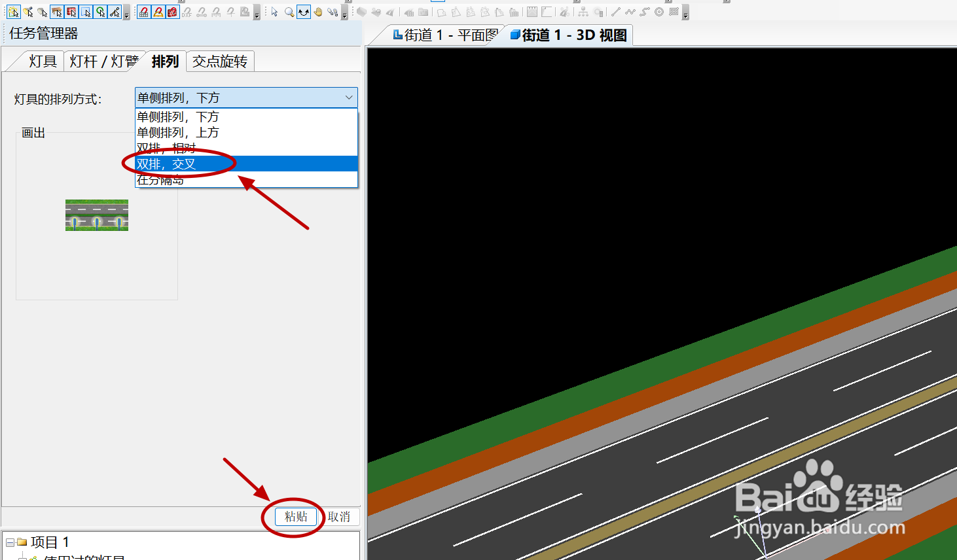The width and height of the screenshot is (957, 560).
Task: Toggle snap to angle helper magnet icon
Action: [158, 12]
